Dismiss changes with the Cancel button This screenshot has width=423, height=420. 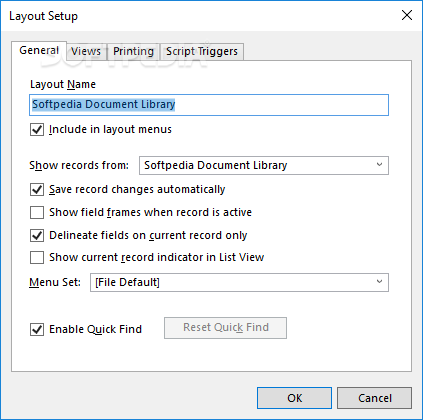[x=375, y=398]
